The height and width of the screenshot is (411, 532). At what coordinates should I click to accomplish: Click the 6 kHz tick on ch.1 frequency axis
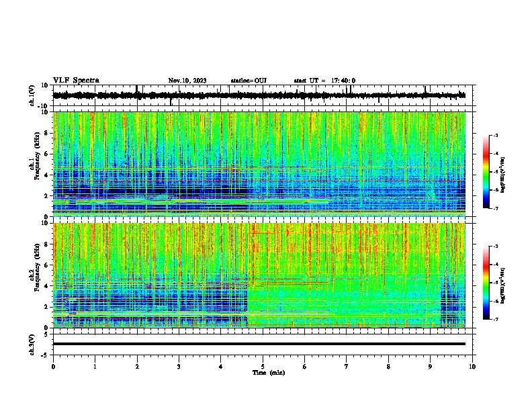(x=46, y=154)
